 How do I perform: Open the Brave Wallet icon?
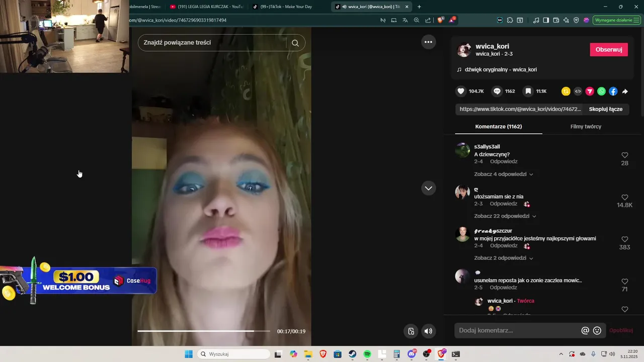pos(556,20)
